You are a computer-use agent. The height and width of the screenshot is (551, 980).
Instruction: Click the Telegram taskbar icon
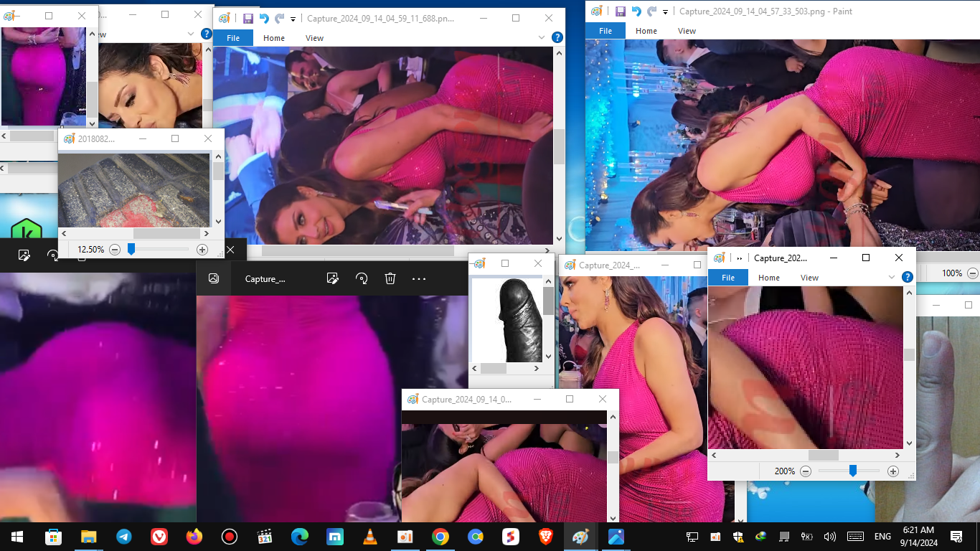(x=123, y=537)
